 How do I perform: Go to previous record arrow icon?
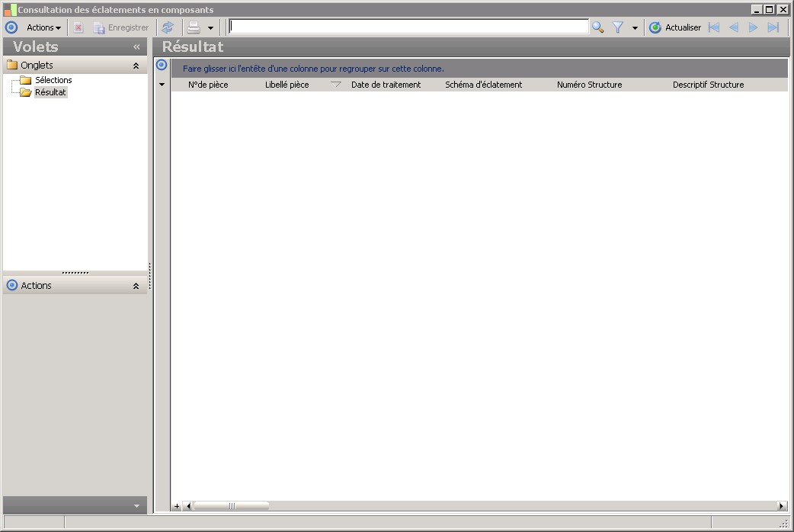734,27
